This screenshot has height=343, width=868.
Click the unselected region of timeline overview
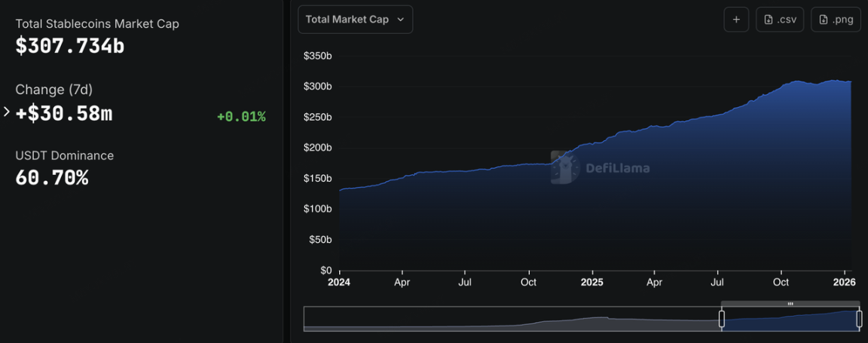512,319
